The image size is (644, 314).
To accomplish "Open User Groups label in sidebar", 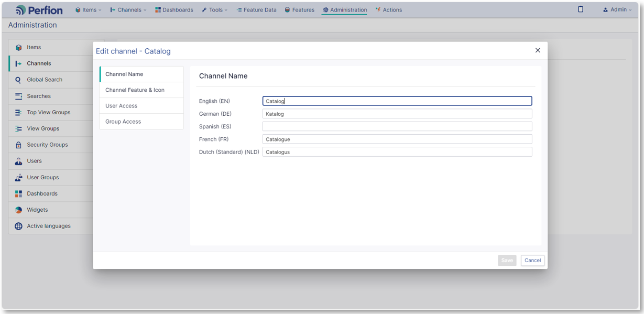I will (43, 177).
